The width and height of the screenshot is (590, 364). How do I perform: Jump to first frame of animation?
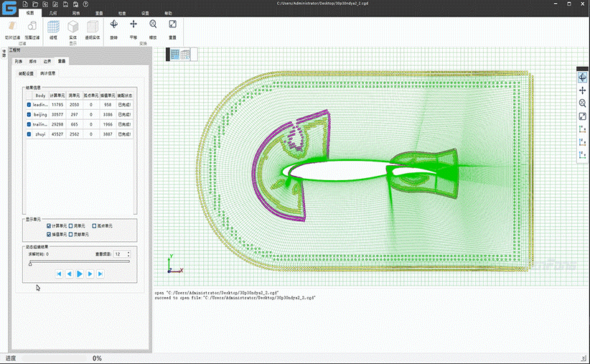pyautogui.click(x=59, y=274)
